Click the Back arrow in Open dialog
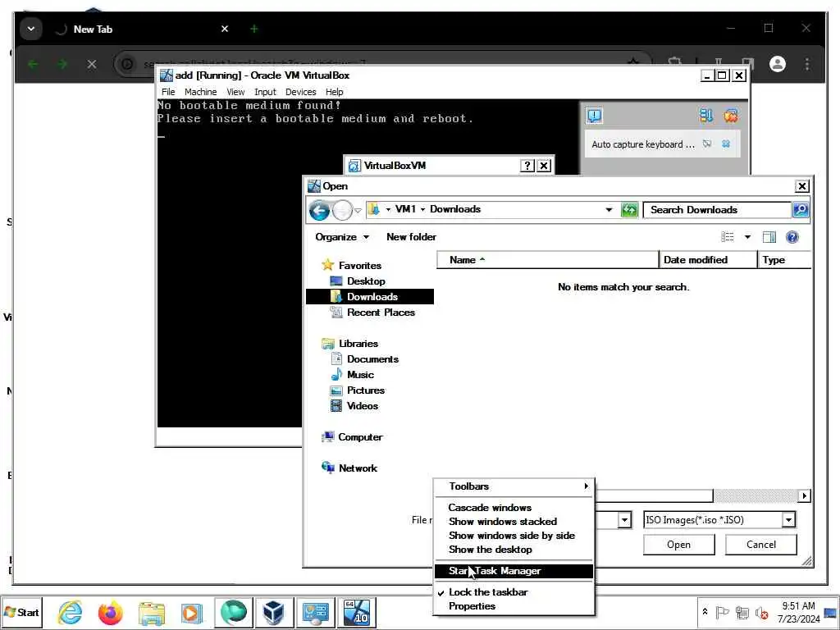The height and width of the screenshot is (630, 840). coord(319,210)
